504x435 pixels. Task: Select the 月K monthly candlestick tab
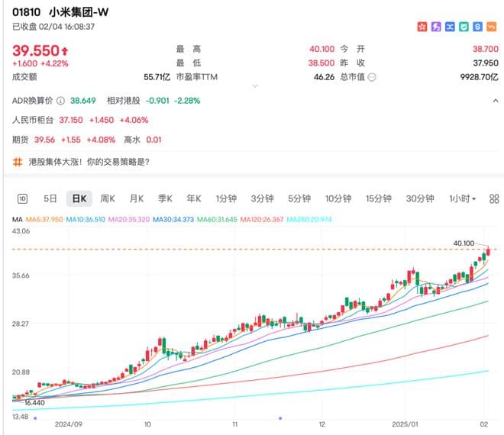pos(137,199)
